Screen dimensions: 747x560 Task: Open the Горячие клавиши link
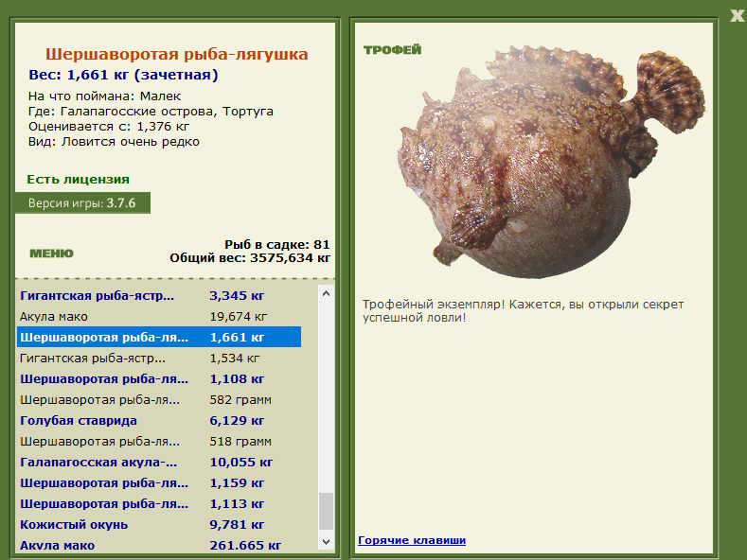point(412,540)
